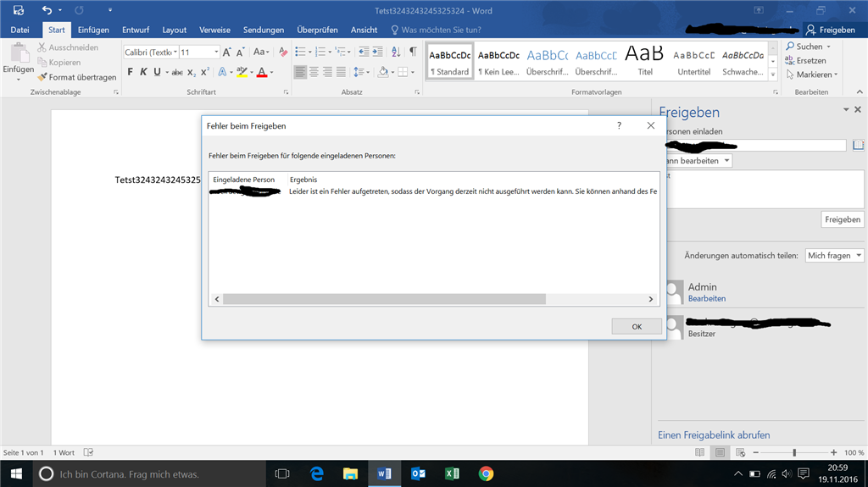The width and height of the screenshot is (868, 487).
Task: Open the Suchen dropdown arrow
Action: 829,47
